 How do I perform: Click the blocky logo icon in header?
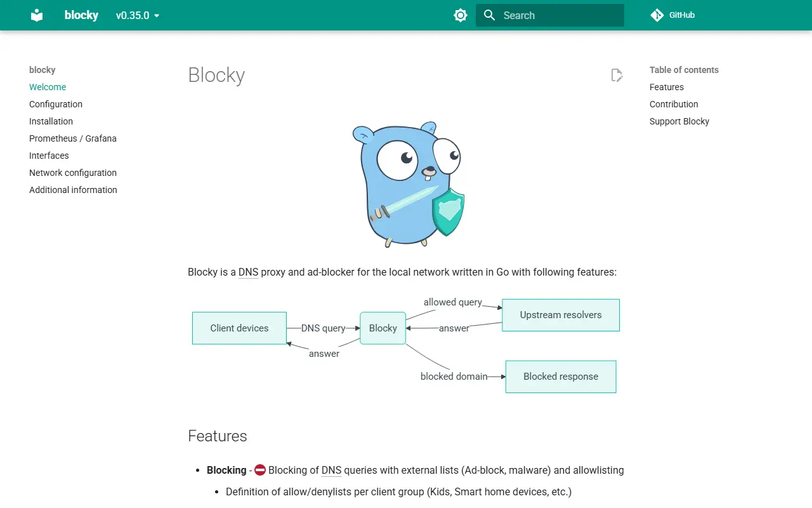37,15
